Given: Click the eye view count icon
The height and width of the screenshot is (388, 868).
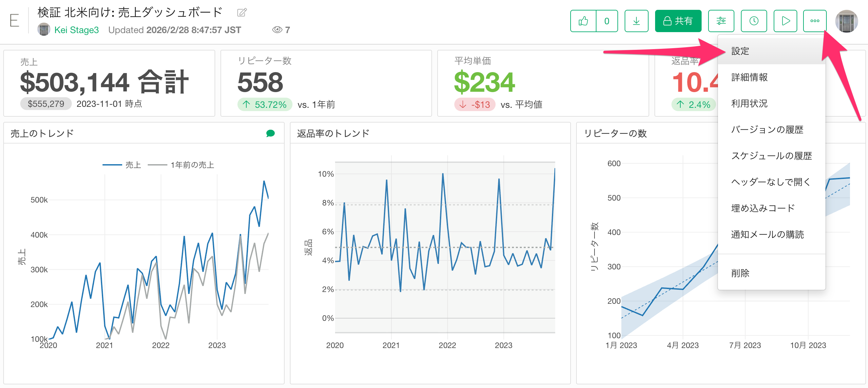Looking at the screenshot, I should coord(277,30).
